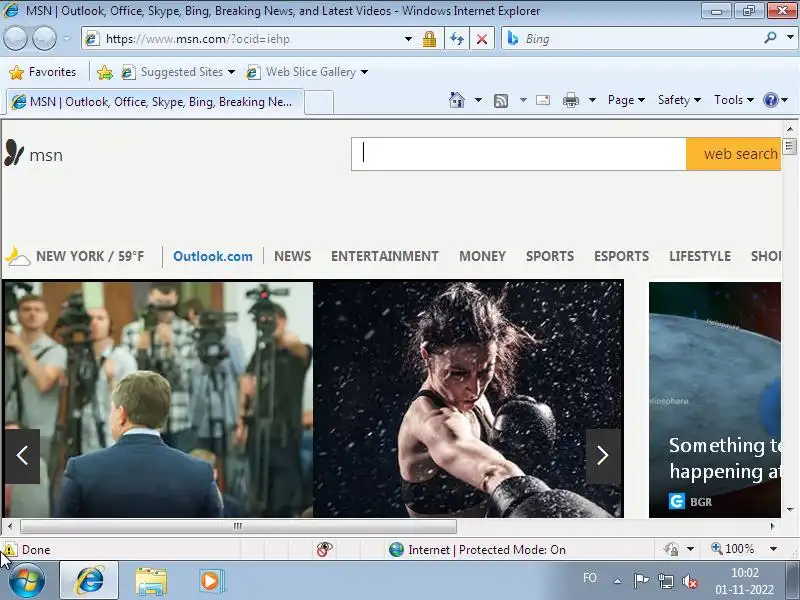
Task: Open the MONEY section
Action: point(482,256)
